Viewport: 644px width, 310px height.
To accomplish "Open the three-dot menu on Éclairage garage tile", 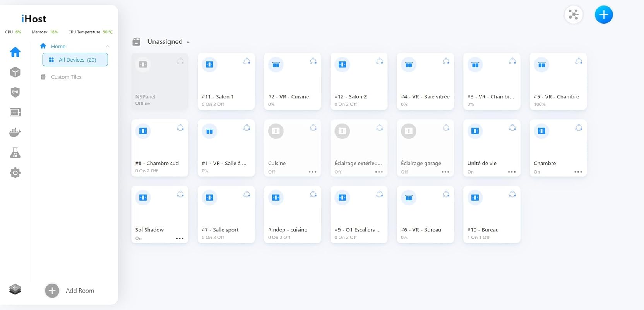I will coord(445,172).
